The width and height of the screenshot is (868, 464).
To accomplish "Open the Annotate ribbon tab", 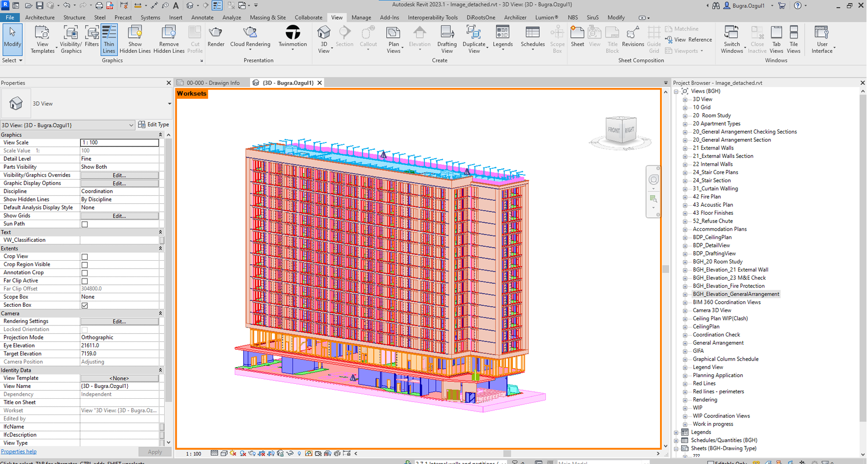I will (202, 17).
